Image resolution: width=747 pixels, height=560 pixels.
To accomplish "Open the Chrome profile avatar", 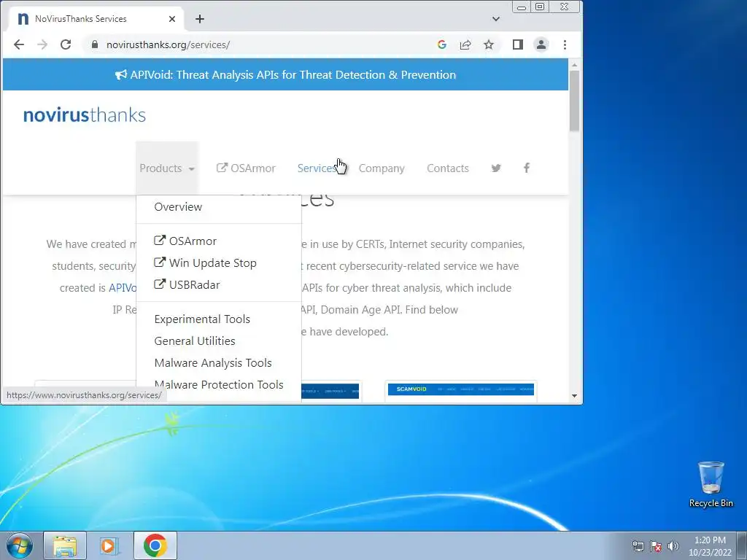I will (541, 44).
